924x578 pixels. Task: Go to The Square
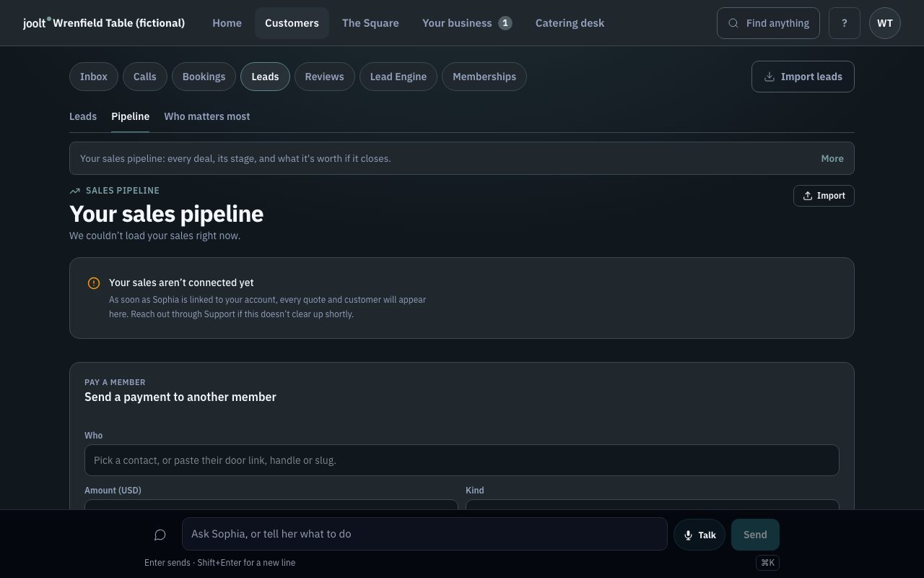point(370,23)
